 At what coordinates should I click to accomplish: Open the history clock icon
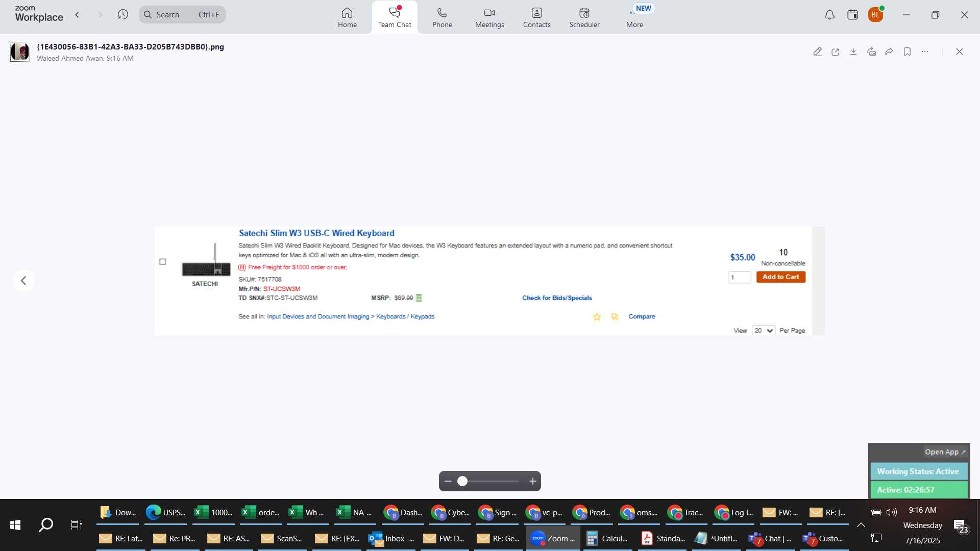[x=122, y=14]
